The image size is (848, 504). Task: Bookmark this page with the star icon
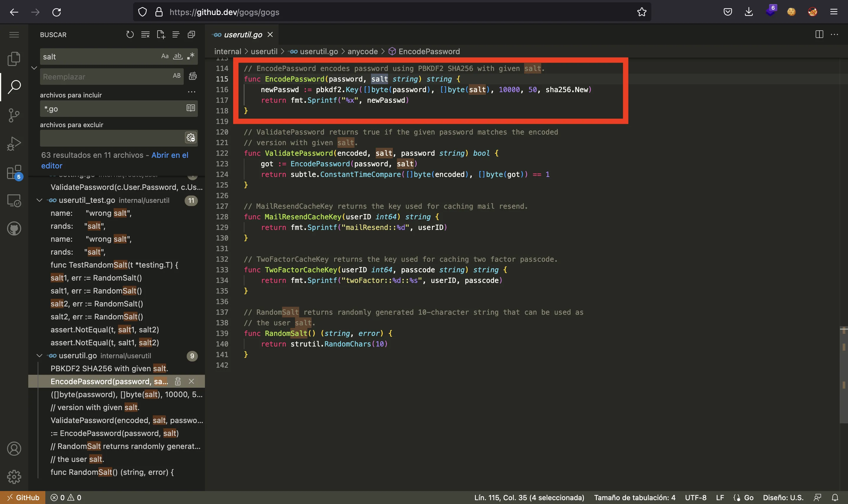click(x=642, y=12)
